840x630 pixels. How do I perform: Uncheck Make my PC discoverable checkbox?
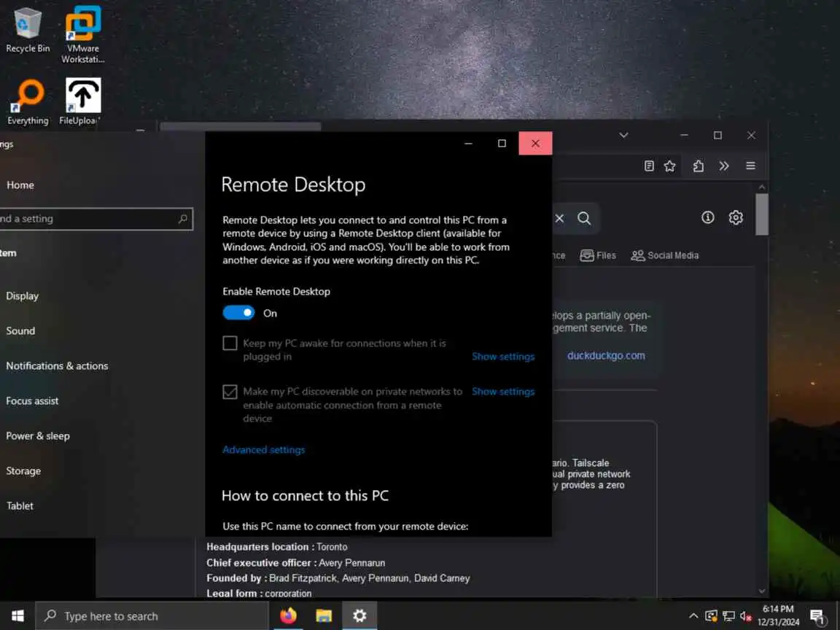click(230, 392)
